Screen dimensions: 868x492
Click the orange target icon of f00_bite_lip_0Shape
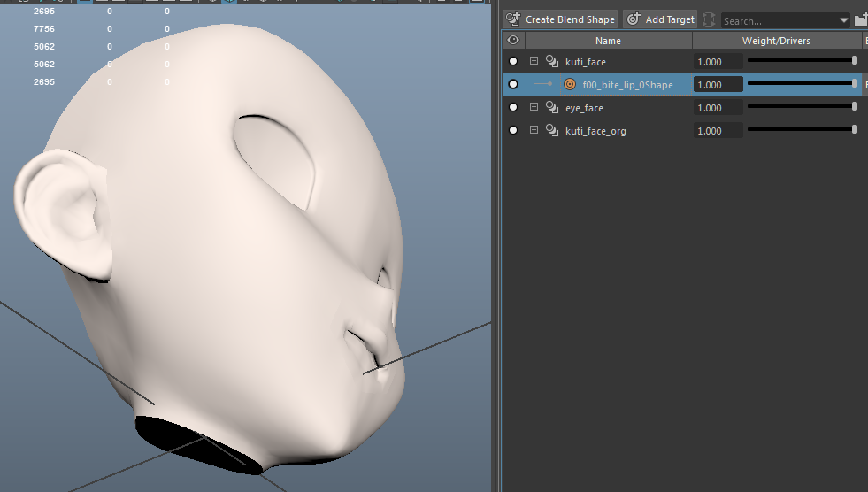pyautogui.click(x=570, y=84)
